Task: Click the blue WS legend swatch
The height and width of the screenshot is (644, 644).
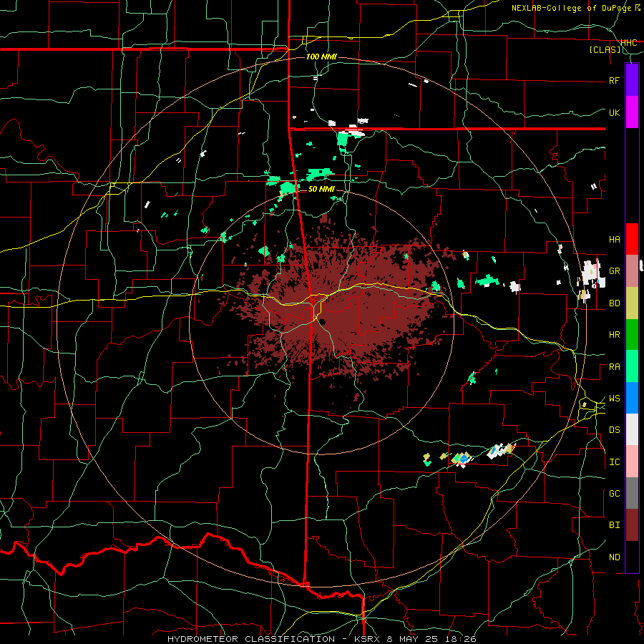Action: 632,398
